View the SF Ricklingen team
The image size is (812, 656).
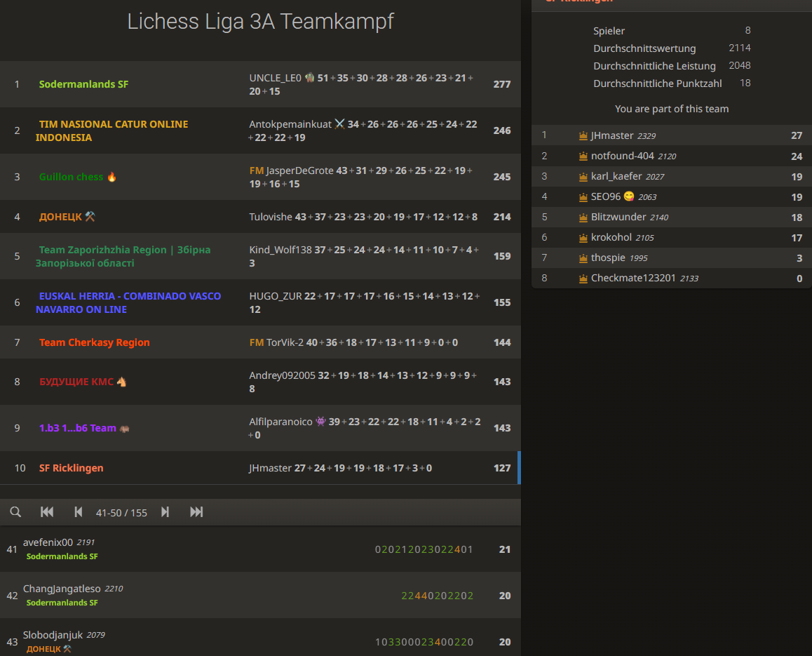[71, 467]
